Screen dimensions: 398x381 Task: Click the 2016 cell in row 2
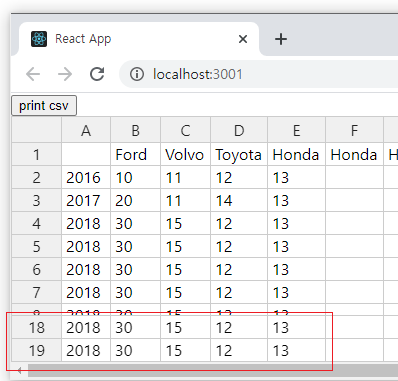[86, 177]
